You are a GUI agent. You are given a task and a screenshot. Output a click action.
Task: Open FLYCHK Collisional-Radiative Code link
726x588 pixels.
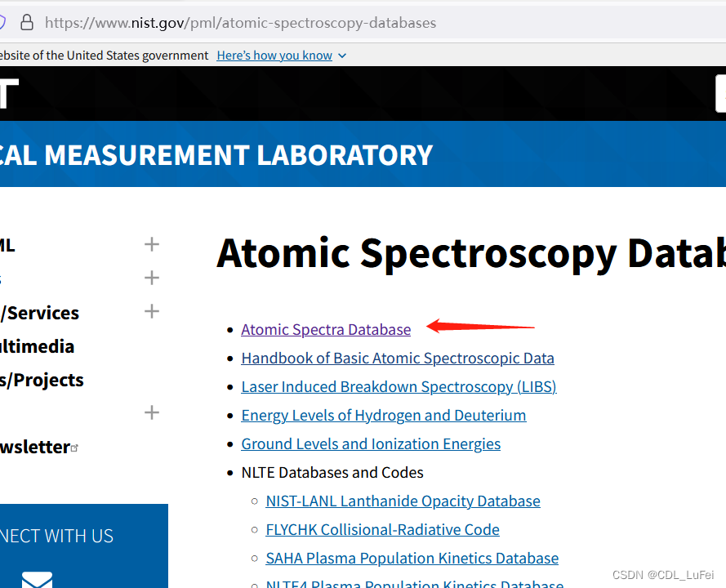[382, 530]
